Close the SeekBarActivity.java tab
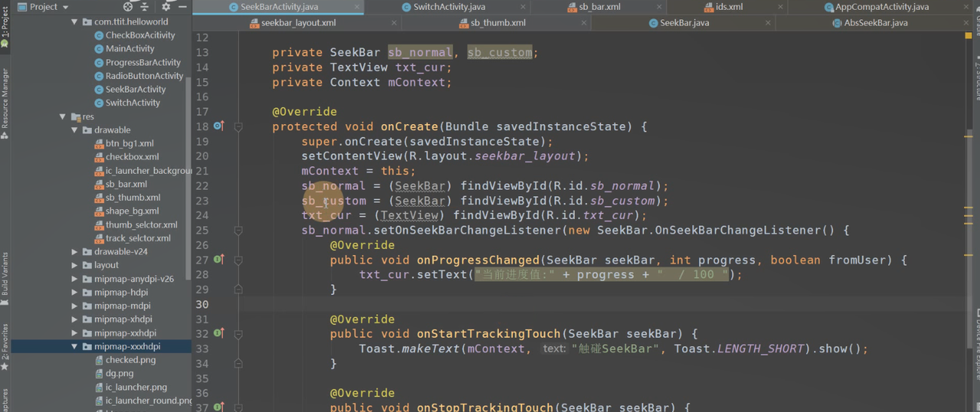This screenshot has width=980, height=412. pos(358,7)
